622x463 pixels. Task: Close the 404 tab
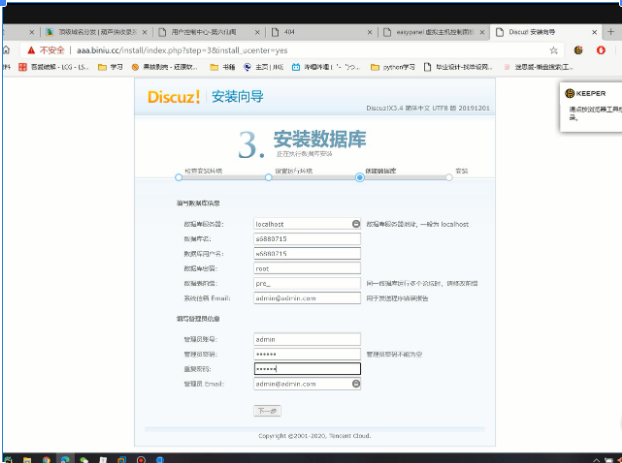370,32
